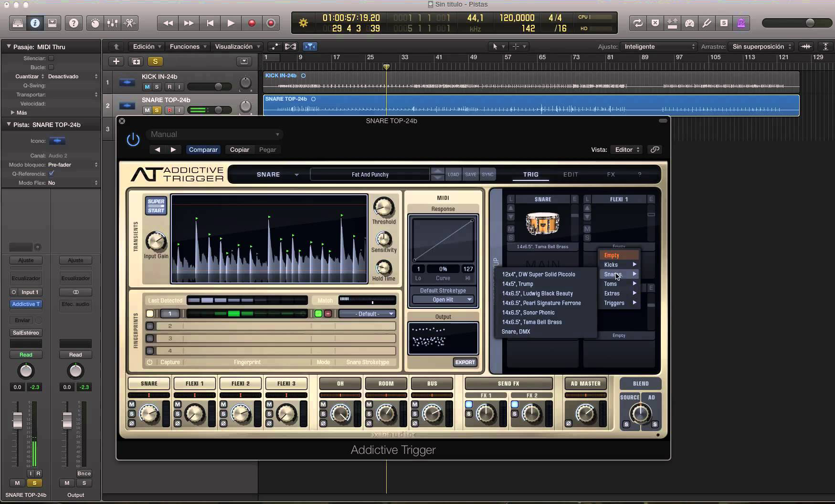Viewport: 835px width, 504px height.
Task: Toggle the Q-Referencia checkbox
Action: 52,174
